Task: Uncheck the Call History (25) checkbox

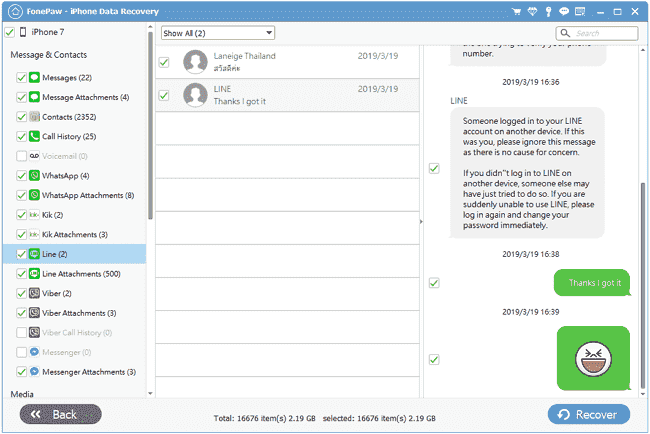Action: [x=21, y=136]
